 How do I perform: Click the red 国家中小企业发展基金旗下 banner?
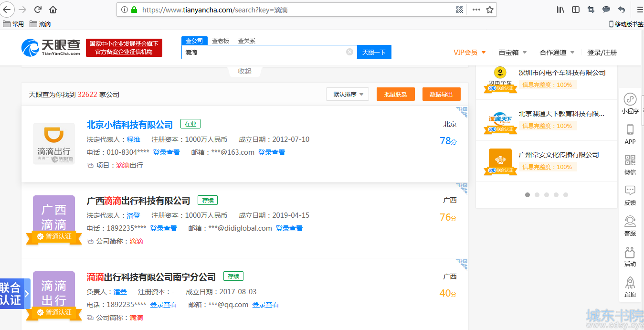[124, 48]
